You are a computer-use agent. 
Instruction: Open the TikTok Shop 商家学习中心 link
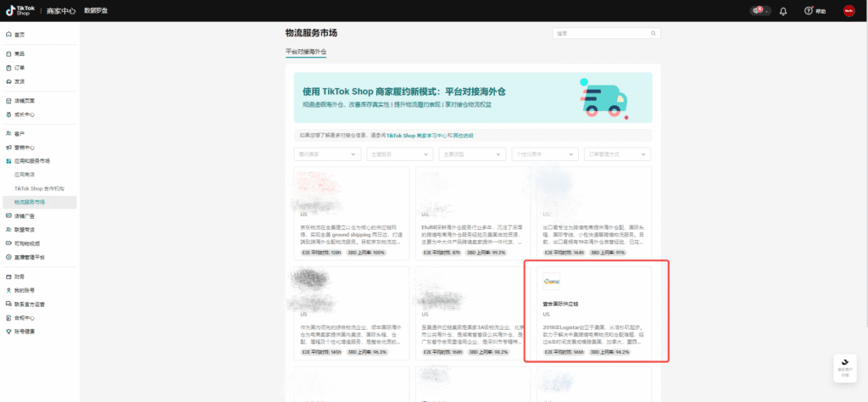(x=415, y=135)
